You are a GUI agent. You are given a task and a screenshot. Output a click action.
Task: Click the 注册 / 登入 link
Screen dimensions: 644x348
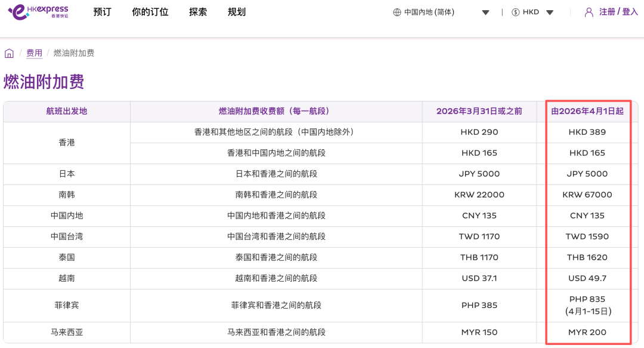pyautogui.click(x=618, y=12)
